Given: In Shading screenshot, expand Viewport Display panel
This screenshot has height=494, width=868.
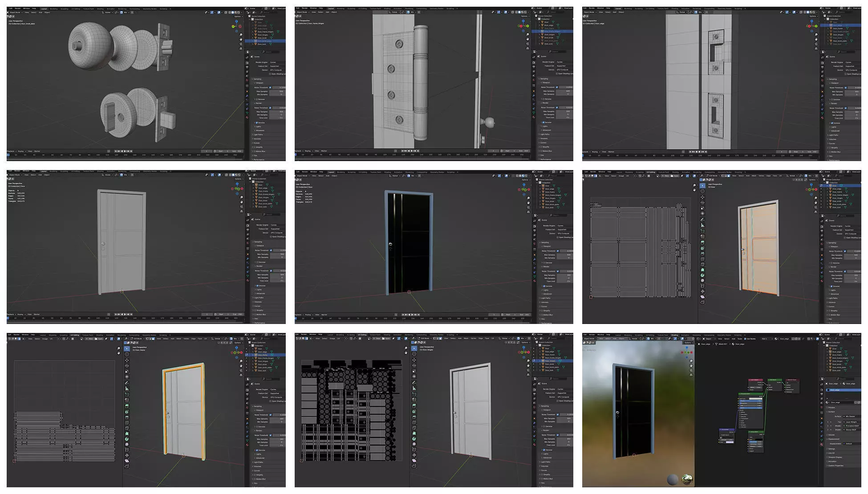Looking at the screenshot, I should click(835, 457).
